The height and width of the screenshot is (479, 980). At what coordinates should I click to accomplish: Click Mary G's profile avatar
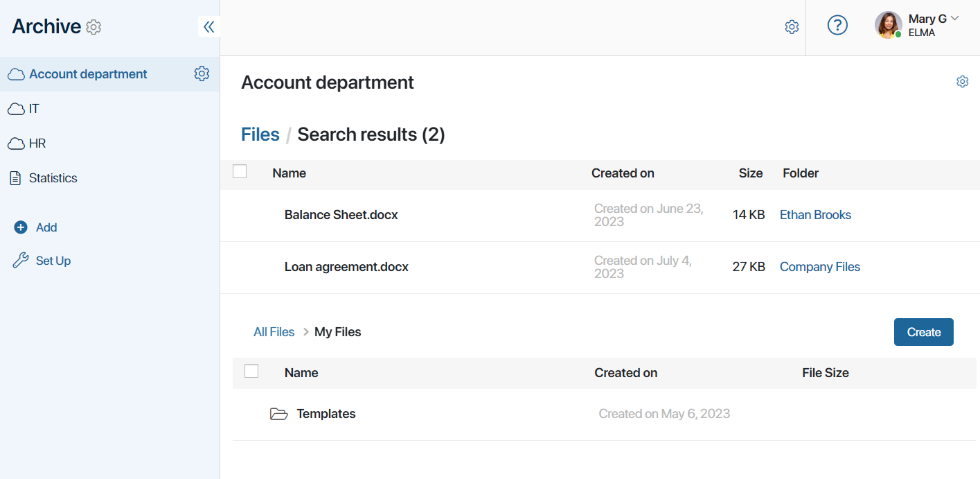888,25
